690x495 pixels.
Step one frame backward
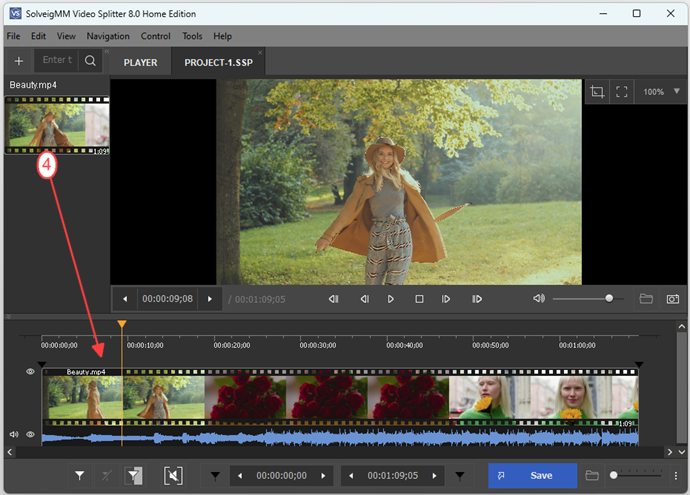click(365, 299)
